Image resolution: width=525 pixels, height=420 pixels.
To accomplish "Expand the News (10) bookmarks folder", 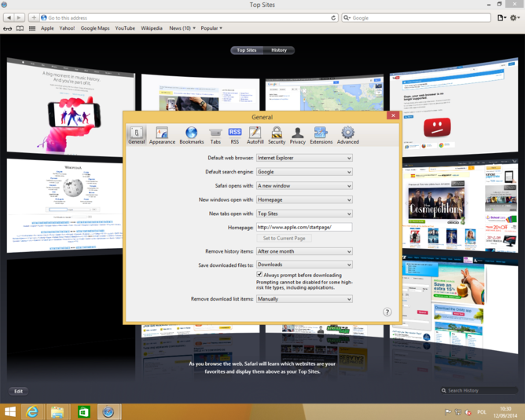I will pos(182,28).
